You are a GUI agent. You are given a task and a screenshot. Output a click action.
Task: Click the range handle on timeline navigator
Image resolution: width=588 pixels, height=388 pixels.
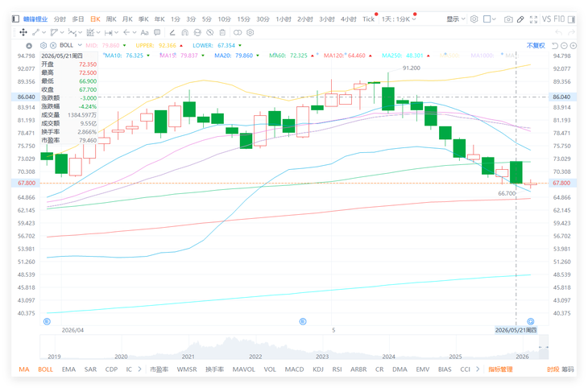[544, 347]
